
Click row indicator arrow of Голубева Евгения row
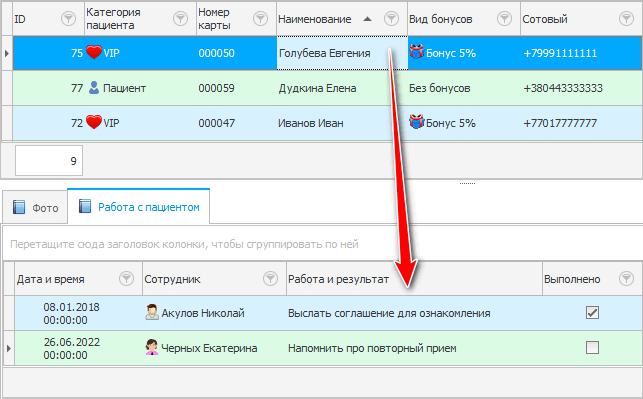coord(7,53)
